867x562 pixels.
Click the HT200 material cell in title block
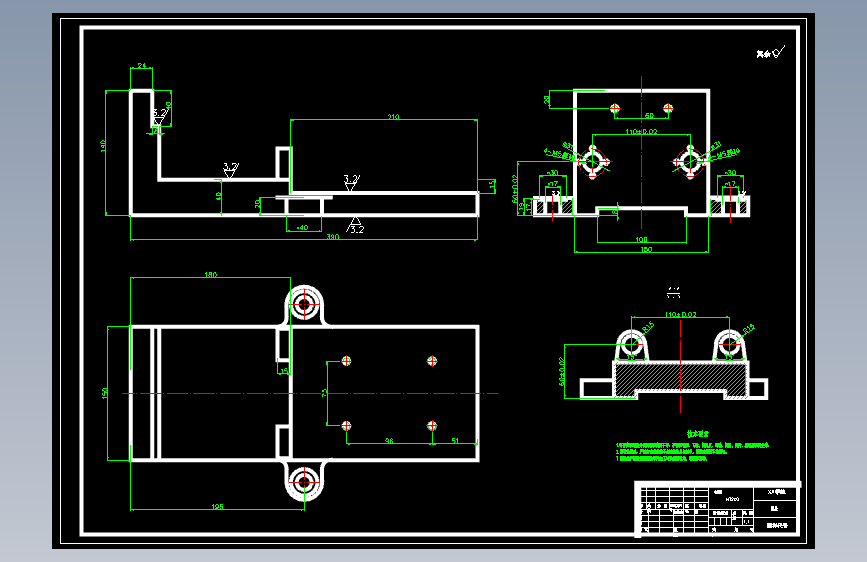[732, 499]
